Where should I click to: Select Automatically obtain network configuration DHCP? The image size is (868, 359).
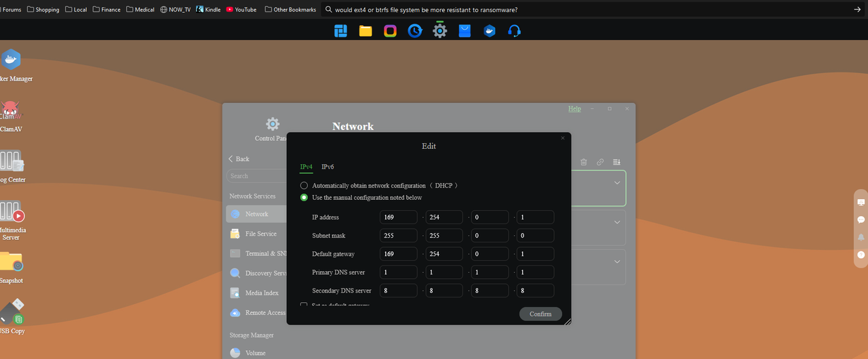(304, 186)
